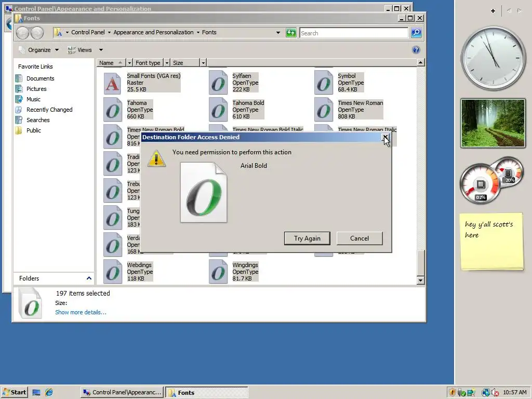Click the search magnifier button
The image size is (532, 399).
416,33
